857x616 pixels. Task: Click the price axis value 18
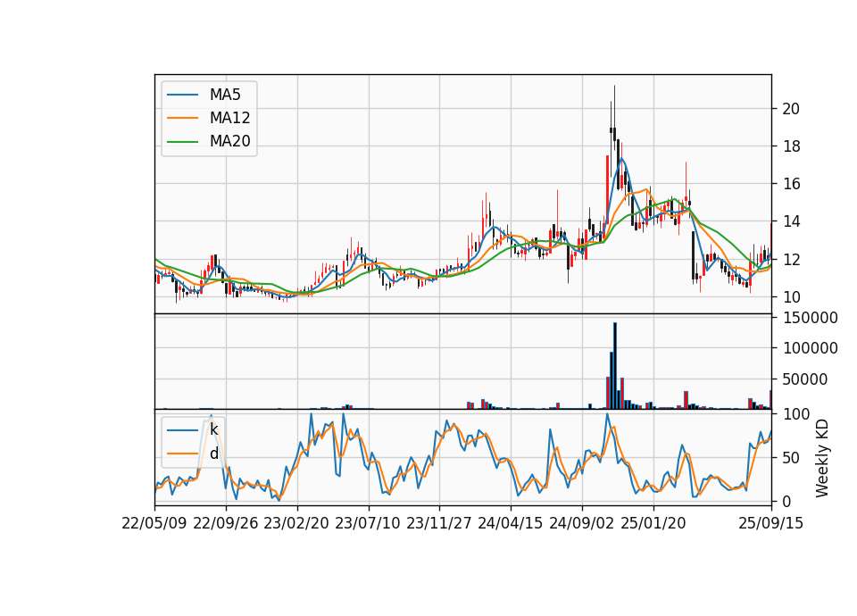(x=791, y=146)
